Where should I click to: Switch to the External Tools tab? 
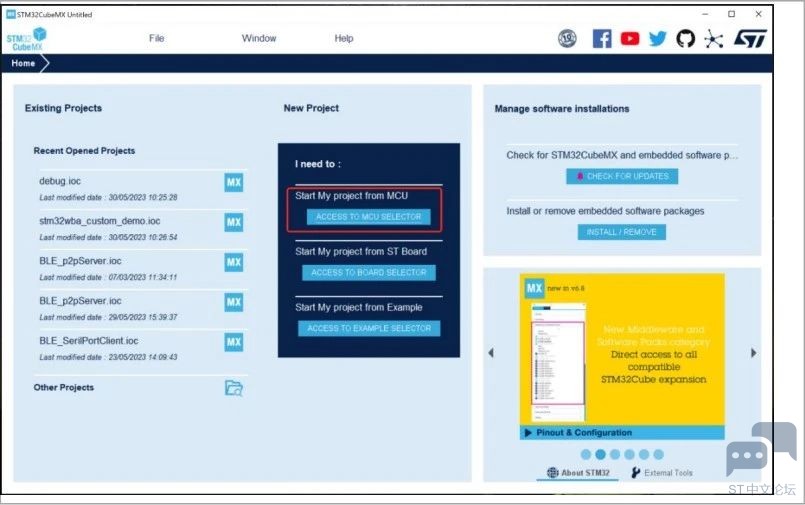coord(662,473)
